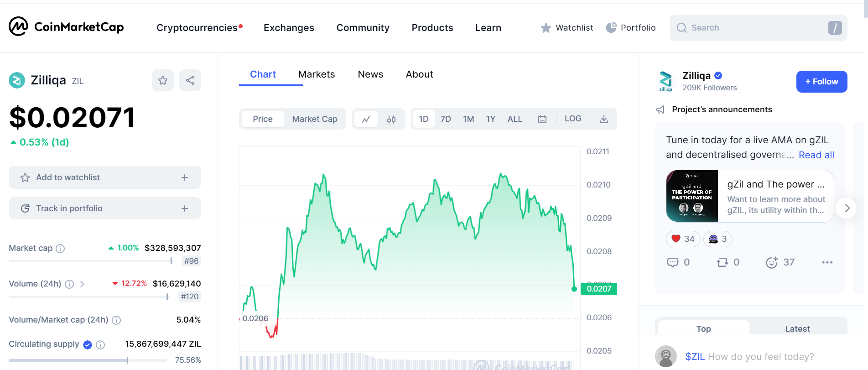Select the 1M time range
This screenshot has height=370, width=868.
click(468, 119)
